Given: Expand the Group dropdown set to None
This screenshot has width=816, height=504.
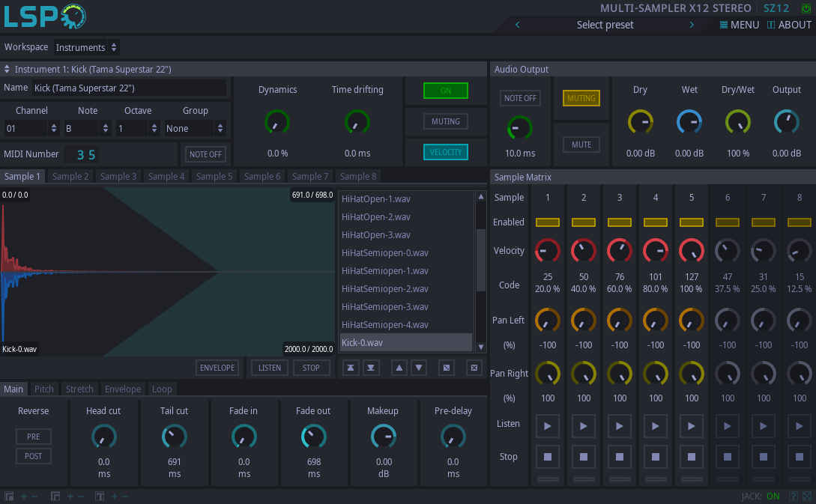Looking at the screenshot, I should (195, 128).
